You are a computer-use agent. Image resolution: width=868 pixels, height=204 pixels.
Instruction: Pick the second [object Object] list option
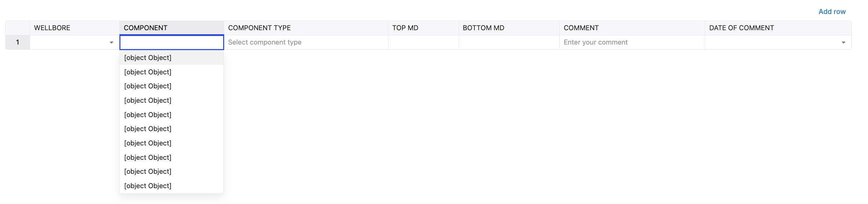(148, 72)
